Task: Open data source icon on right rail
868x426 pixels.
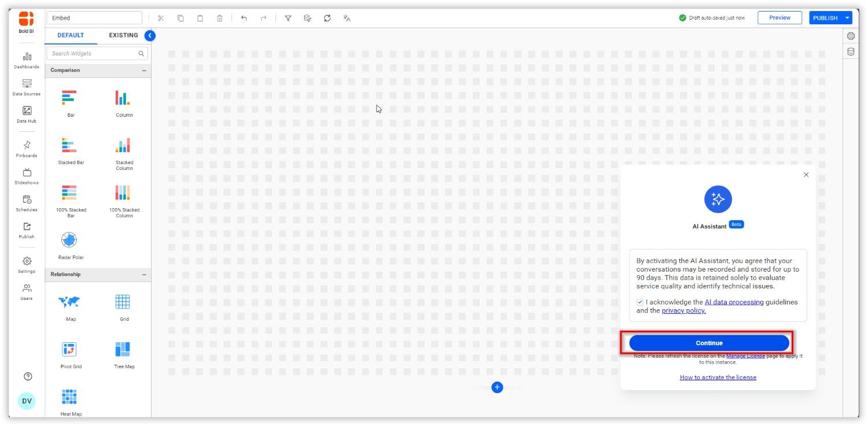Action: click(851, 51)
